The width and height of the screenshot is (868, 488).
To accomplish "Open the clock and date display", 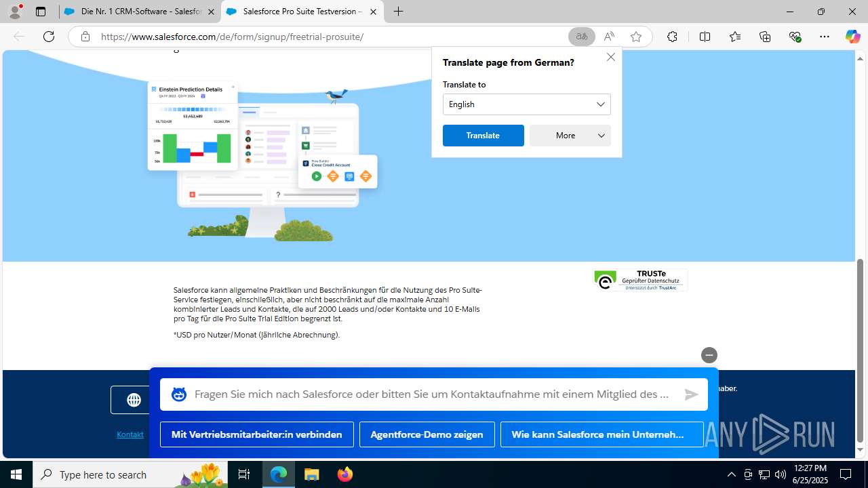I will pyautogui.click(x=810, y=474).
